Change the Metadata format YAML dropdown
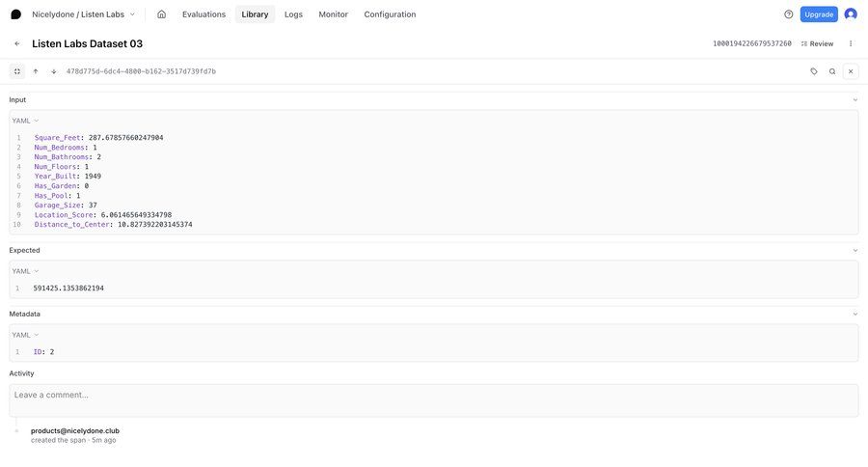This screenshot has width=868, height=467. click(25, 335)
